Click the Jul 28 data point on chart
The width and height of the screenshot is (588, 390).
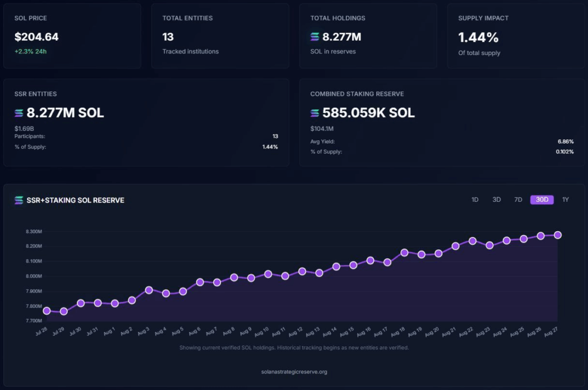(x=47, y=311)
